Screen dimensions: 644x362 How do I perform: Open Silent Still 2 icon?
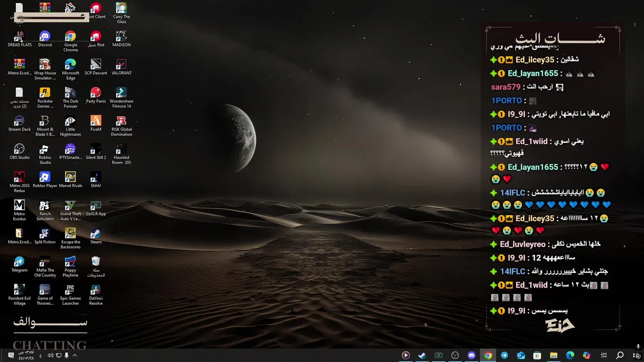click(96, 152)
